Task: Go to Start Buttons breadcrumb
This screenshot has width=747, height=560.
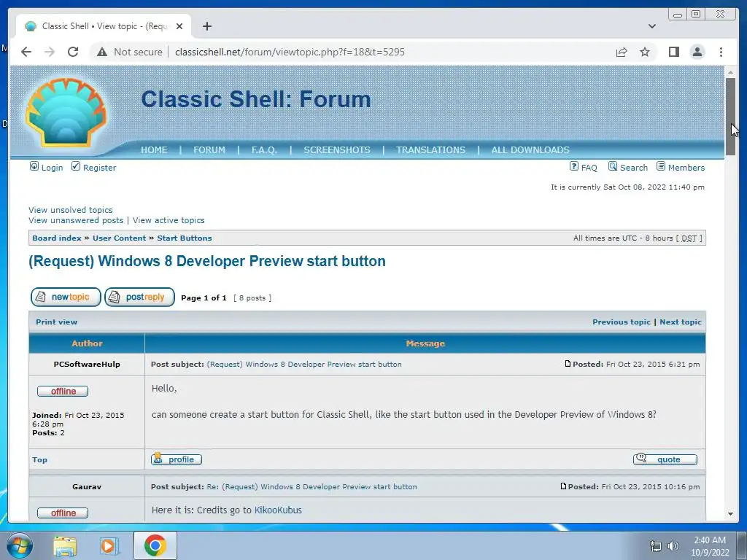Action: (185, 238)
